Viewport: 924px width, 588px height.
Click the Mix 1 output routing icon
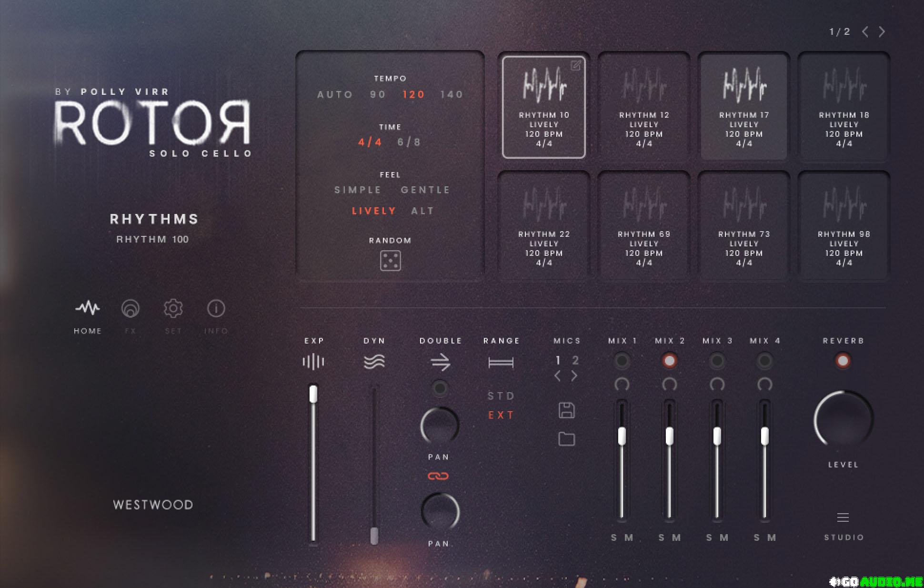(622, 384)
